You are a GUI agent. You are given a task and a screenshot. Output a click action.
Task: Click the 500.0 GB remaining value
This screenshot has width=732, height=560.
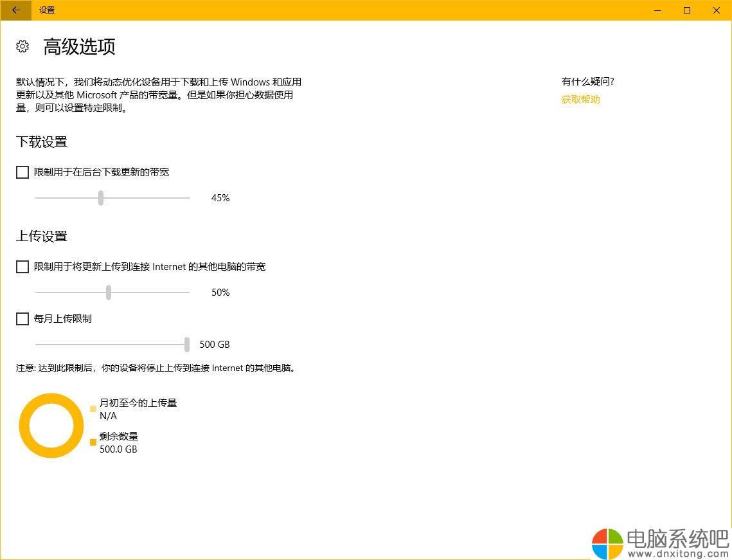[119, 449]
